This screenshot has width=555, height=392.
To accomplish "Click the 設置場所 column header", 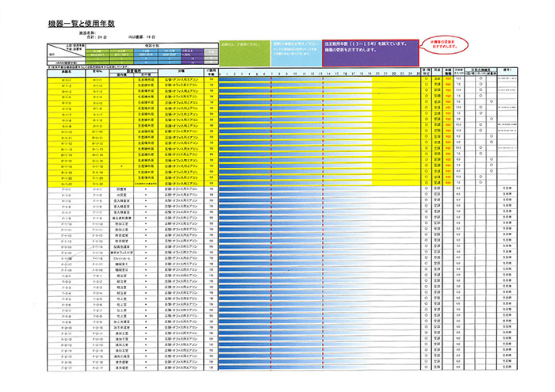I will pos(133,70).
